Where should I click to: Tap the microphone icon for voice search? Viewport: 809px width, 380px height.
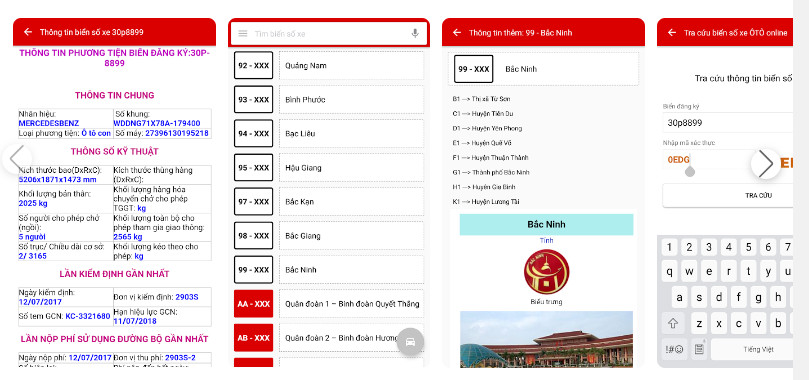coord(415,34)
